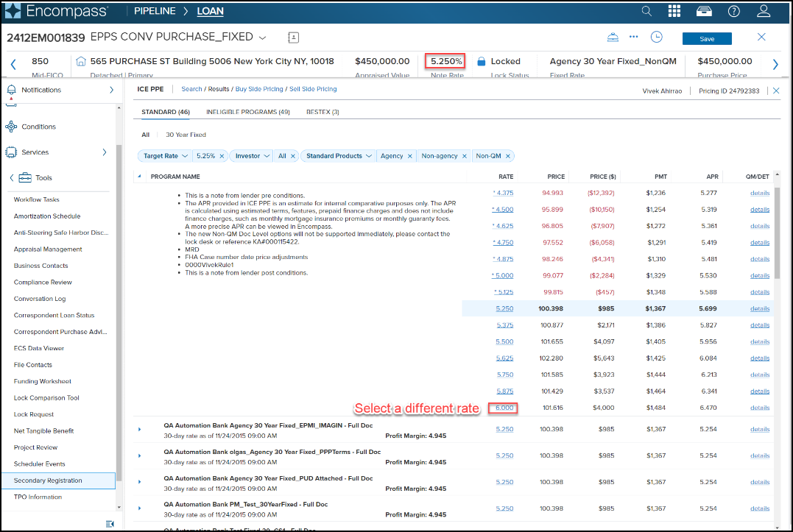Click the lock icon next to Locked

[482, 61]
